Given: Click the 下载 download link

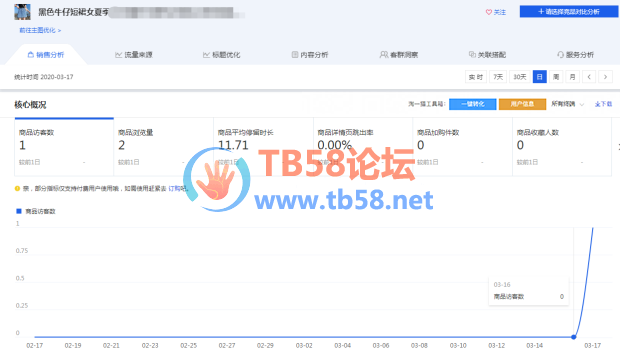Looking at the screenshot, I should tap(603, 104).
